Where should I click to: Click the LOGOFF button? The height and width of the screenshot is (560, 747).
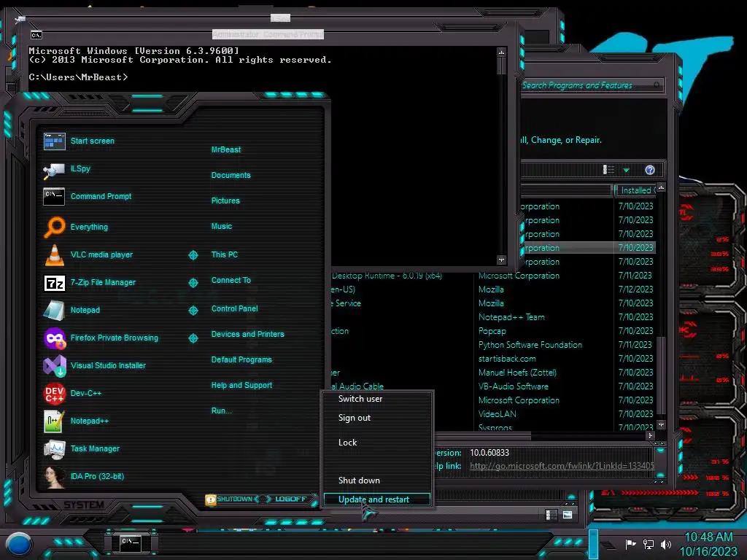[290, 499]
